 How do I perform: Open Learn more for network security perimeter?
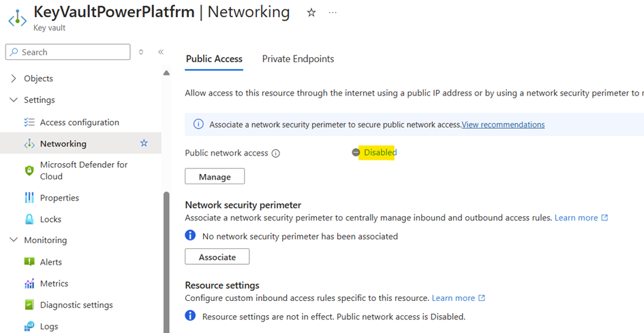click(581, 218)
